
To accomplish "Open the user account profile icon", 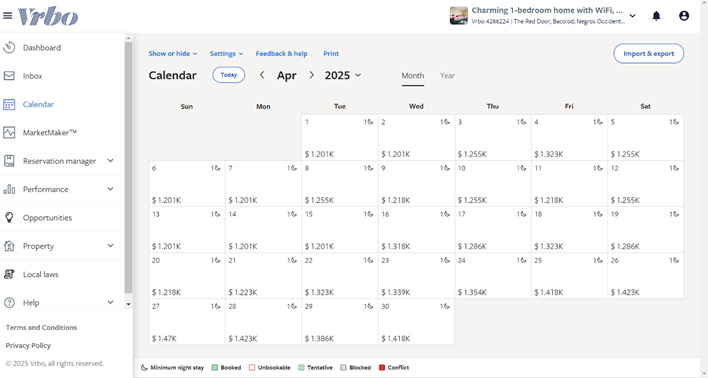I will [x=684, y=16].
